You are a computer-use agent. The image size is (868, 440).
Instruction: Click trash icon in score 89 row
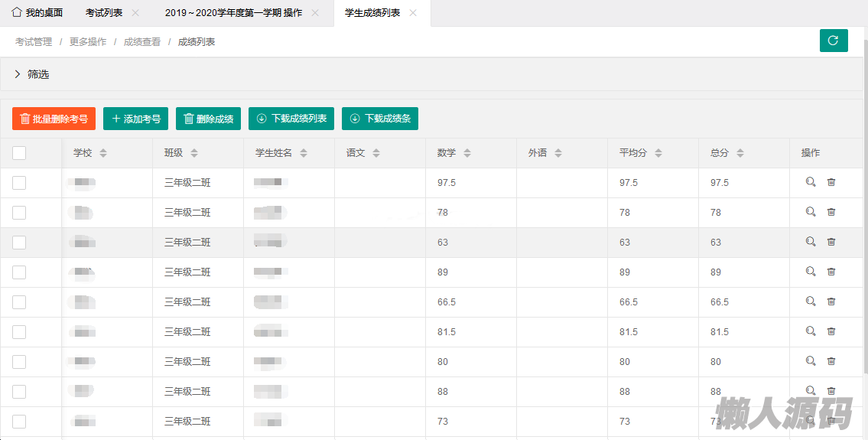point(831,272)
